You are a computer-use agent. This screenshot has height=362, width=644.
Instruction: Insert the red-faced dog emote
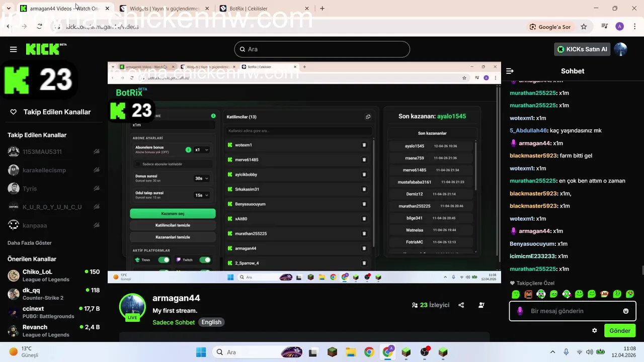604,294
